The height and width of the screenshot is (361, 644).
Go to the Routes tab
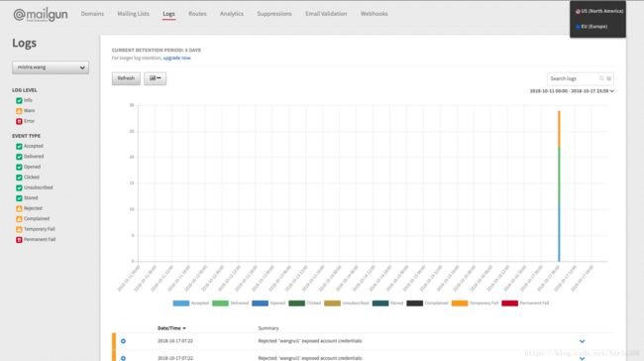point(197,14)
